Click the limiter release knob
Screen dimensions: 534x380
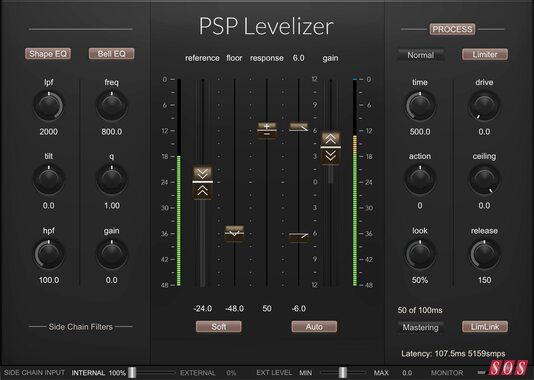pyautogui.click(x=484, y=254)
